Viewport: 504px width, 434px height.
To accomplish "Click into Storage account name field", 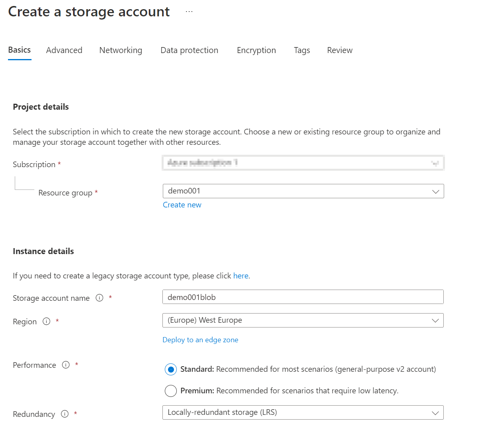I will (x=303, y=297).
